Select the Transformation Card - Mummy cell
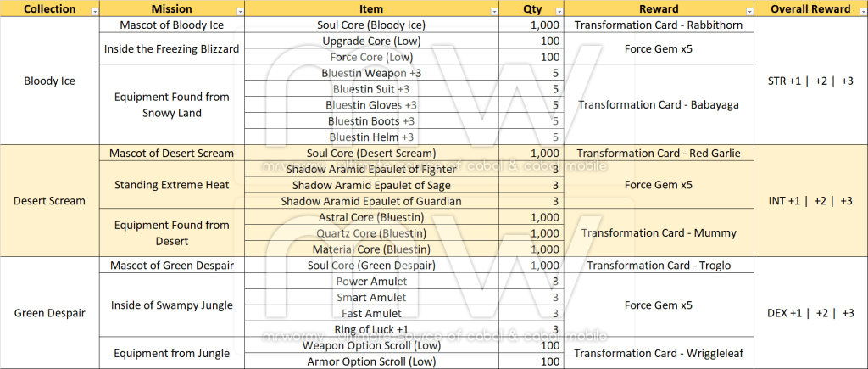 (659, 233)
